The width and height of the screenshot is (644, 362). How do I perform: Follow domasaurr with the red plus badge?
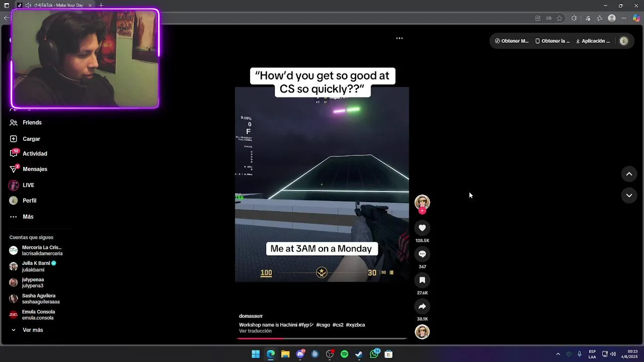(422, 211)
